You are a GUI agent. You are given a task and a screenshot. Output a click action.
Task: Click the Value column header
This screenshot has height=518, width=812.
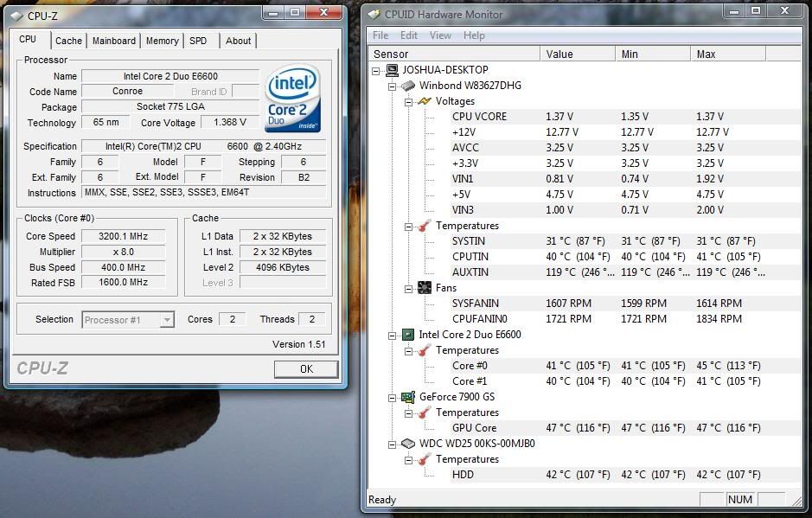point(578,54)
